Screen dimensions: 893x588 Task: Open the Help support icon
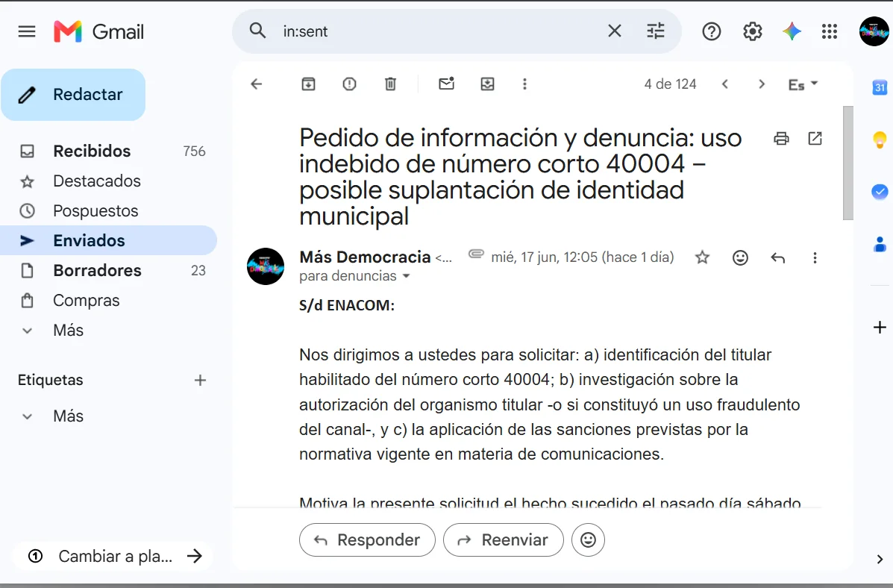(711, 31)
